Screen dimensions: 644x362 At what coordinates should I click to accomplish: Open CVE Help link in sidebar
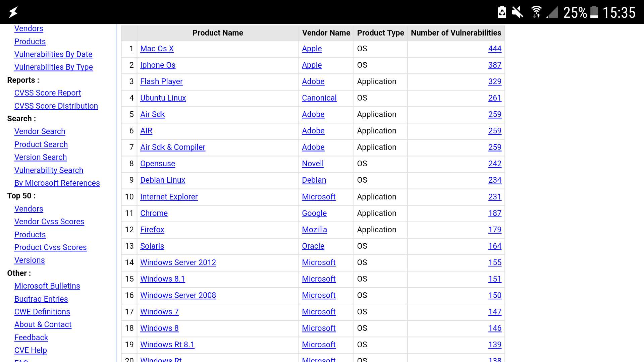pos(31,350)
